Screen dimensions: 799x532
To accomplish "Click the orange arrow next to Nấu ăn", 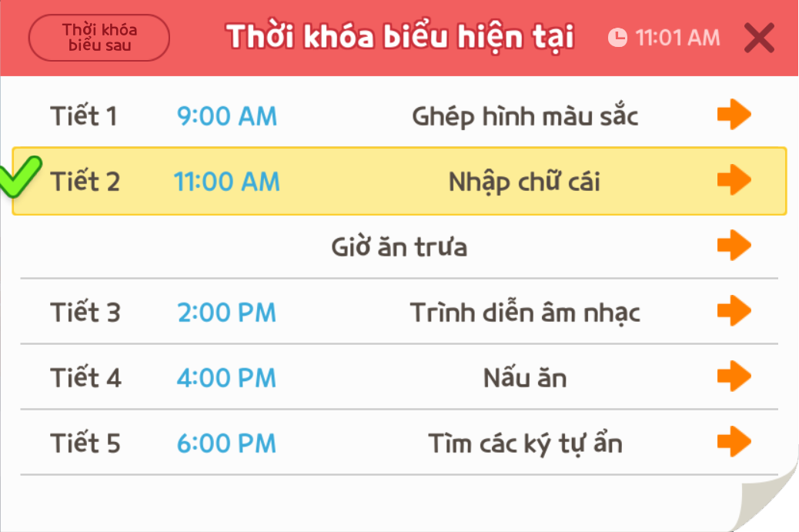I will coord(734,377).
